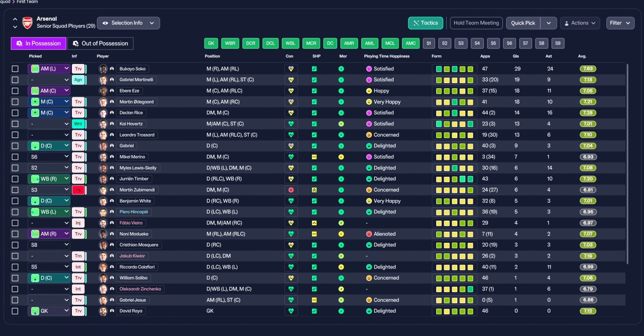Click the Arsenal club crest icon
Screen dimensions: 644x336
point(27,23)
